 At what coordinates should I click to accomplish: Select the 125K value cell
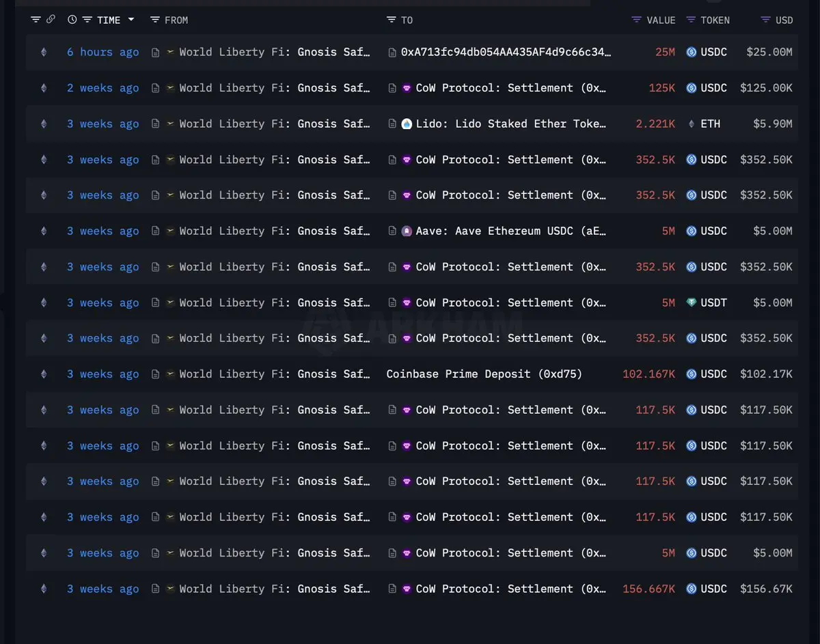point(662,87)
